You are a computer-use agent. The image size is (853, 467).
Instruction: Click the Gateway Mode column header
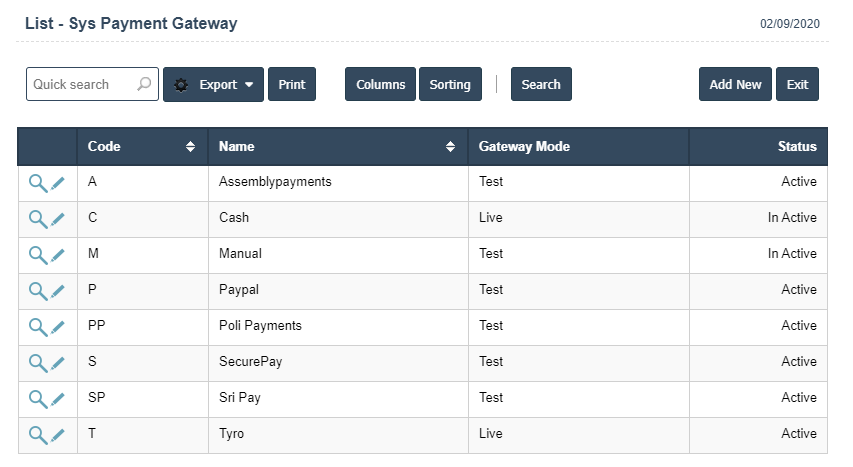pos(524,147)
